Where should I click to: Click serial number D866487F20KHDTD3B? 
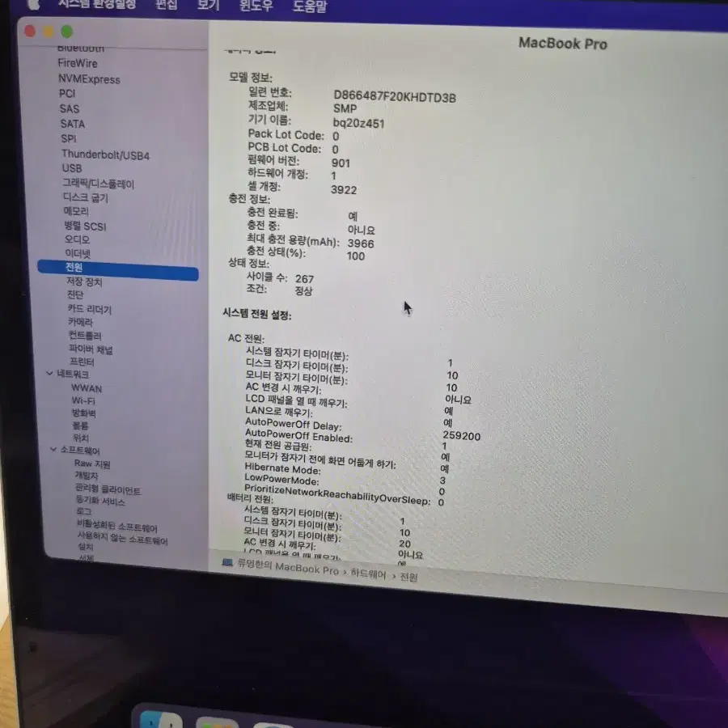tap(395, 97)
